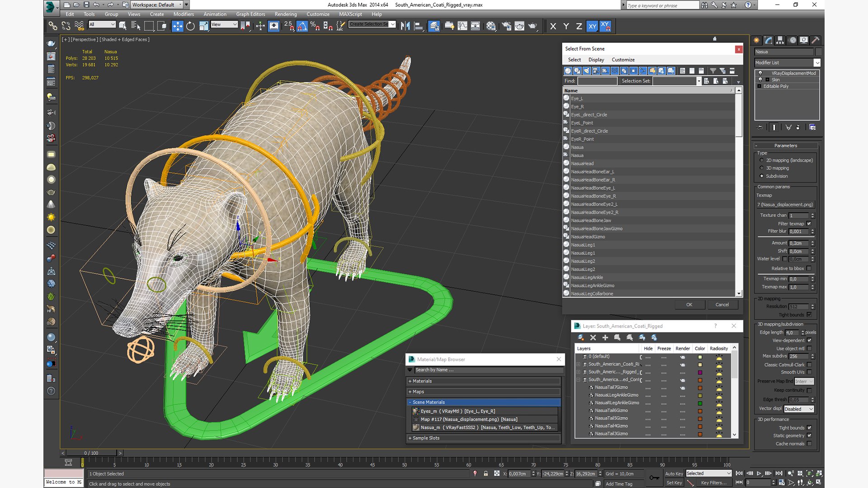
Task: Open the selection filter All dropdown
Action: (102, 24)
